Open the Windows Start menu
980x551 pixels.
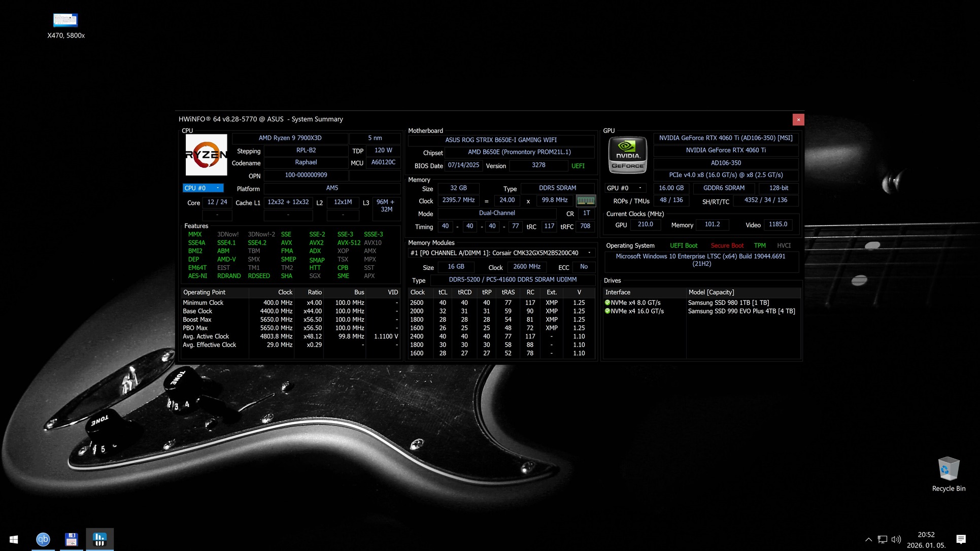[x=14, y=539]
